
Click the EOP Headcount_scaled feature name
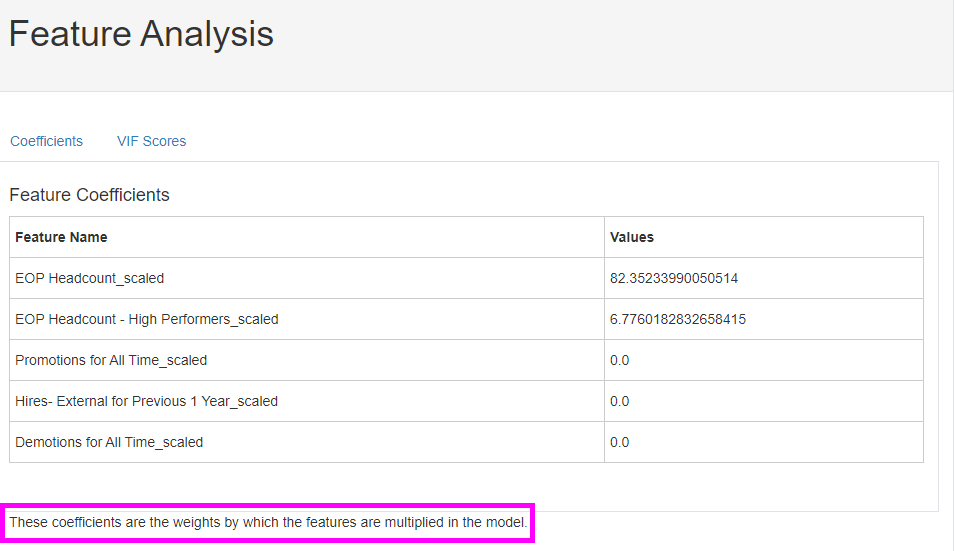coord(89,278)
